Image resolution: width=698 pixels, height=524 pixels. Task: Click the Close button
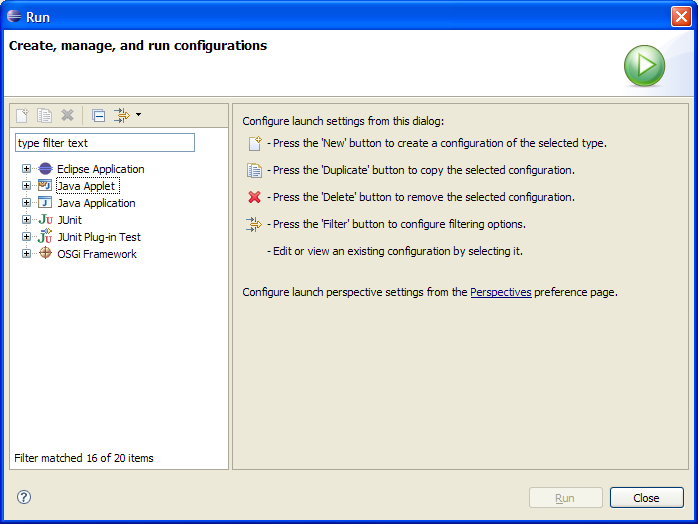(646, 498)
